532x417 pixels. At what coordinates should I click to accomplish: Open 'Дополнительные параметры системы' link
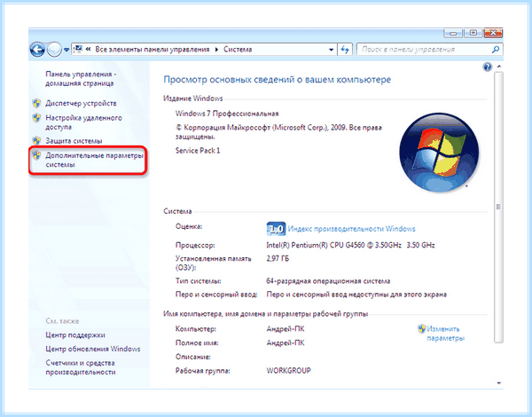pyautogui.click(x=94, y=160)
